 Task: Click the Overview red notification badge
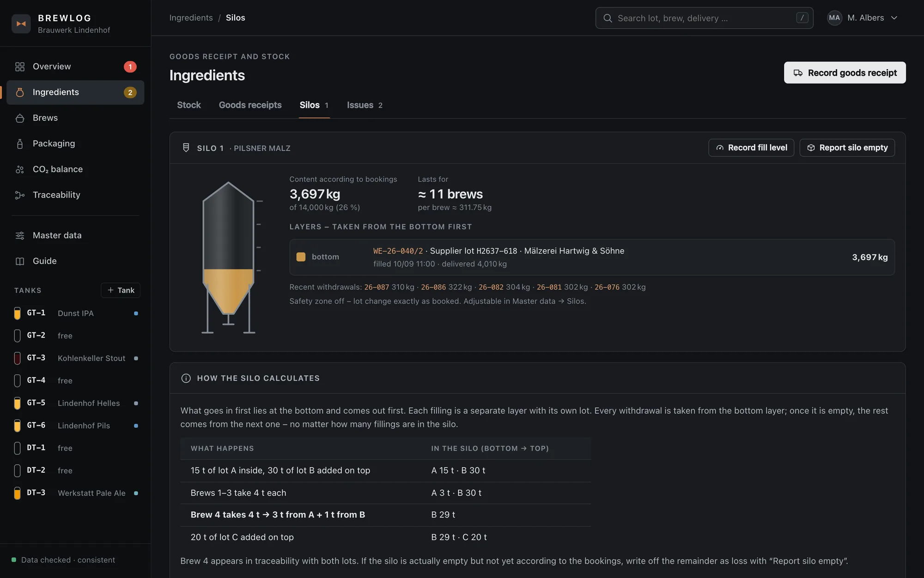click(x=130, y=67)
